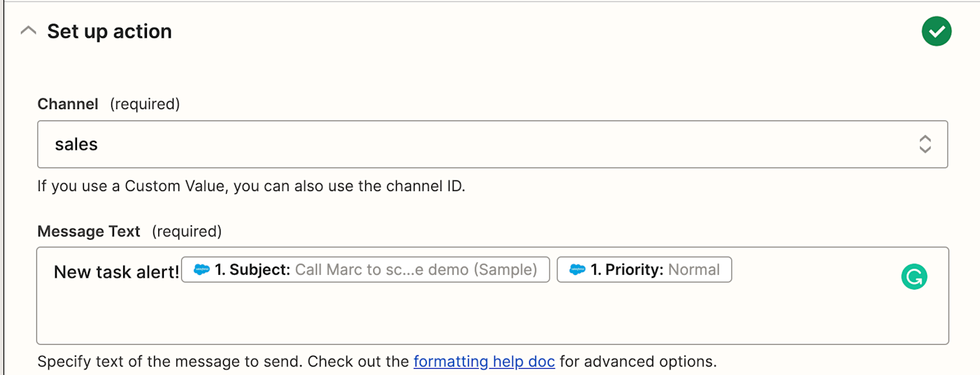The image size is (980, 375).
Task: Click the Channel up-down arrows icon
Action: tap(925, 144)
